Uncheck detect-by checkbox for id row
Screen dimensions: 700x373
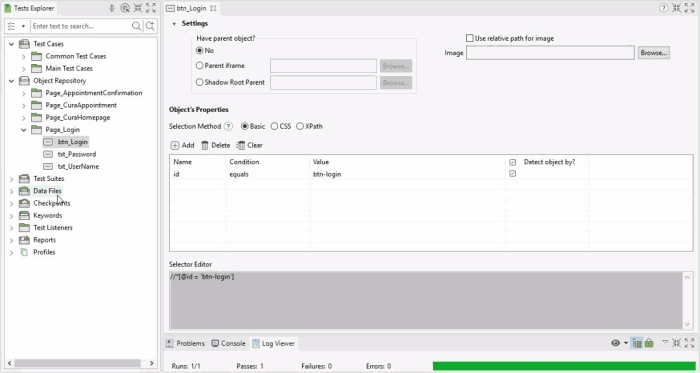(512, 174)
